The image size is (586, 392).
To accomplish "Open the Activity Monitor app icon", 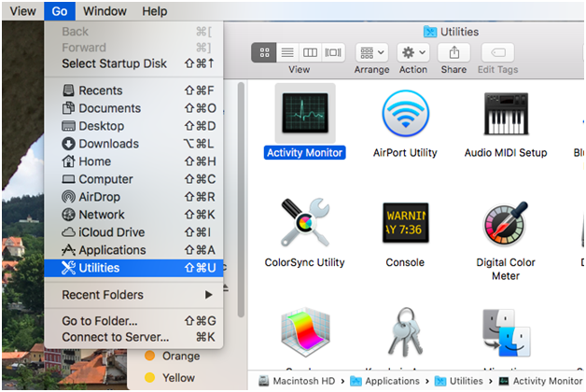I will pyautogui.click(x=305, y=113).
